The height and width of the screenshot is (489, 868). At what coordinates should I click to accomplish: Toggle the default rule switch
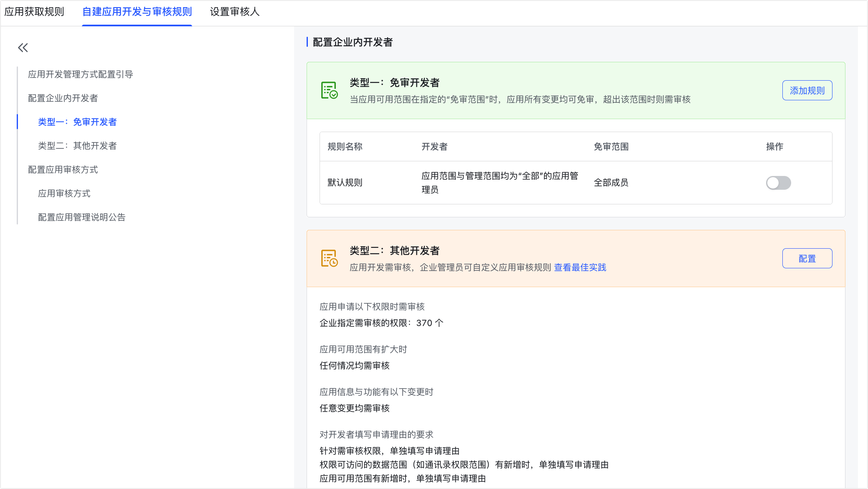click(x=778, y=183)
